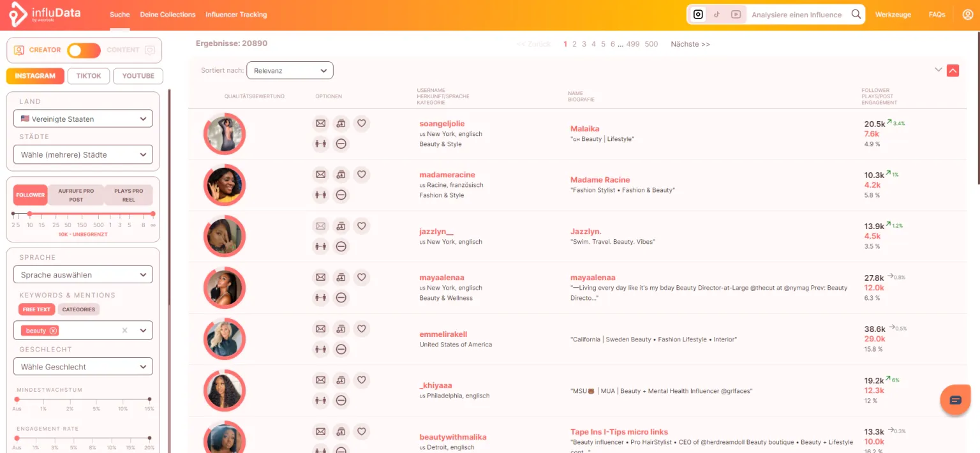Click the minus-circle icon in jazzlyn__ row
The width and height of the screenshot is (980, 453).
click(x=341, y=246)
